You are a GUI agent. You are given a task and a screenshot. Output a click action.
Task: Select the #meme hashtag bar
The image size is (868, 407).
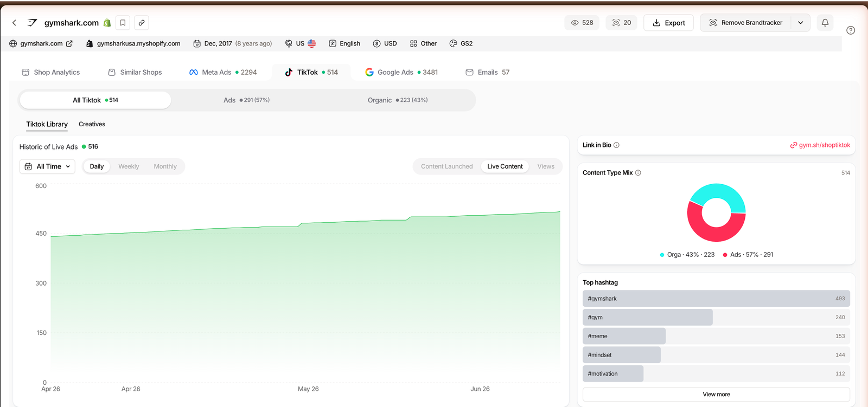tap(716, 336)
